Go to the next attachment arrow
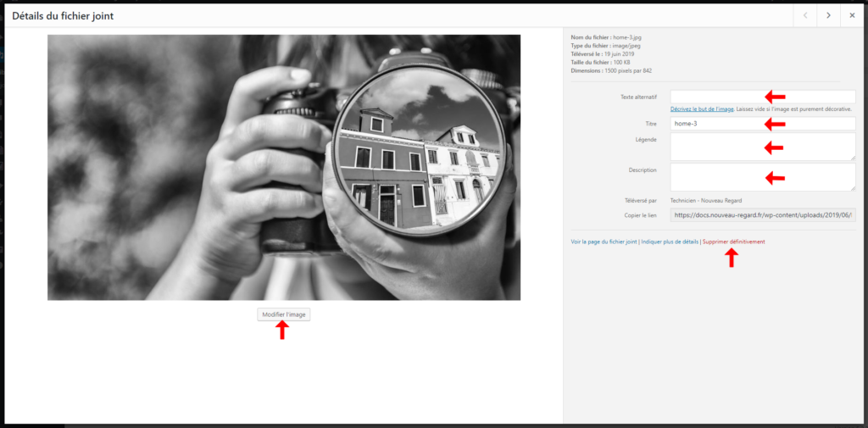Viewport: 868px width, 428px height. pyautogui.click(x=828, y=15)
